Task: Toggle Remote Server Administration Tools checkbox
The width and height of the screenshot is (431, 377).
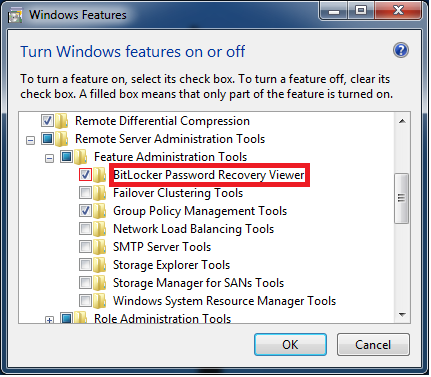Action: tap(47, 138)
